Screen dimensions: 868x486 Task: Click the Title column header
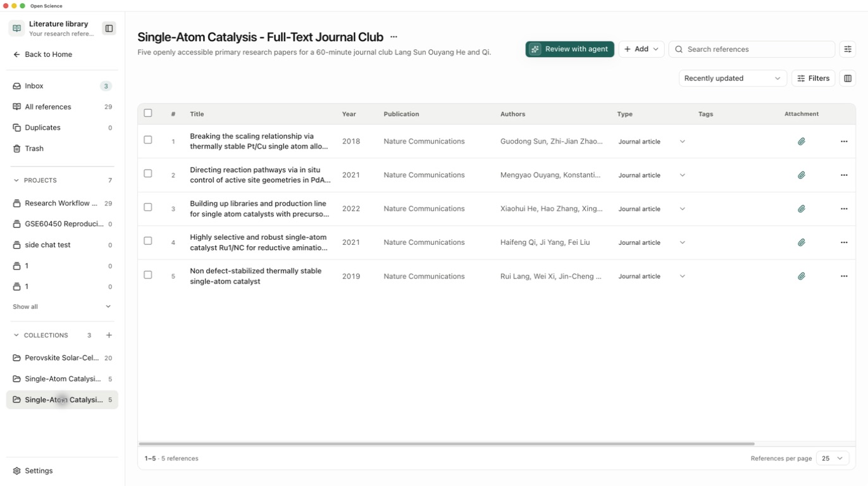pos(197,115)
